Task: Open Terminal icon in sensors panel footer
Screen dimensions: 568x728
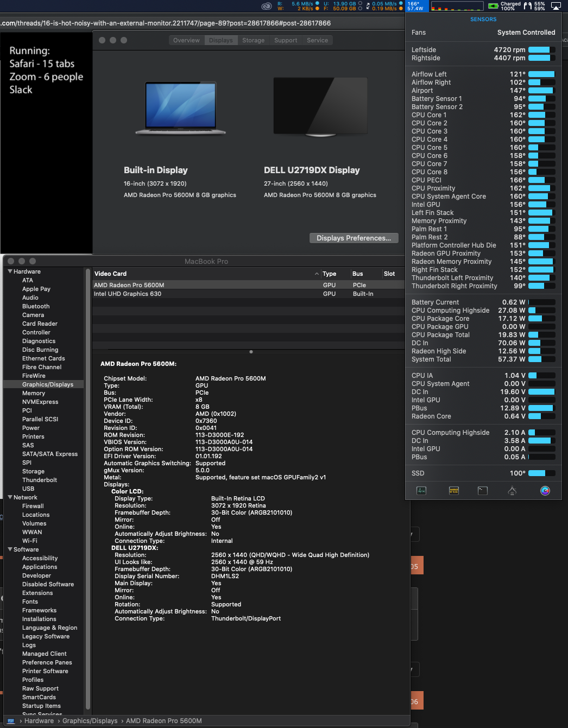Action: (483, 491)
